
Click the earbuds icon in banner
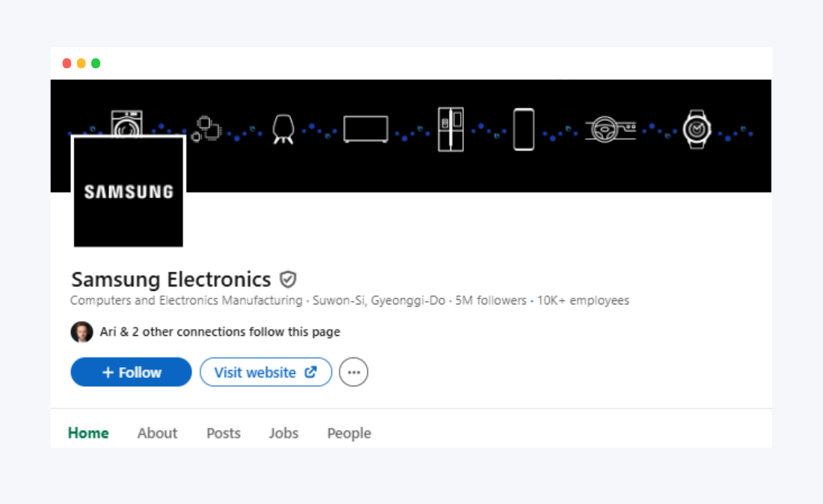(x=284, y=129)
